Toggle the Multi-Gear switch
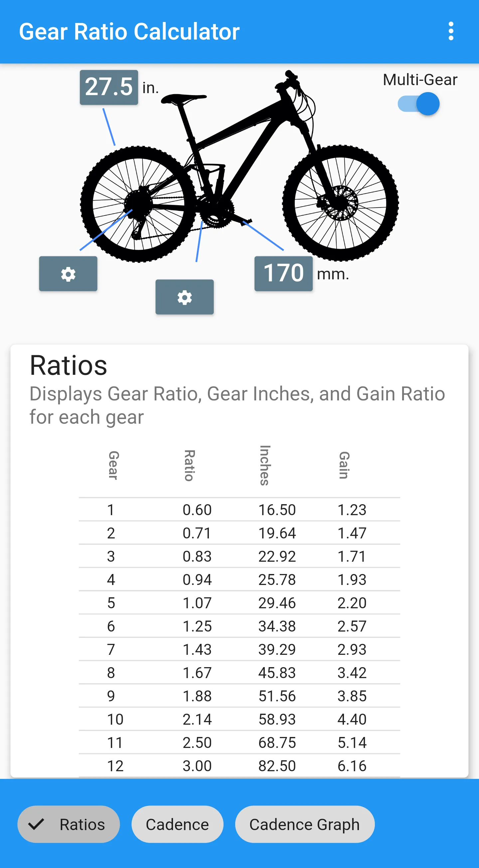The height and width of the screenshot is (868, 479). pyautogui.click(x=419, y=104)
